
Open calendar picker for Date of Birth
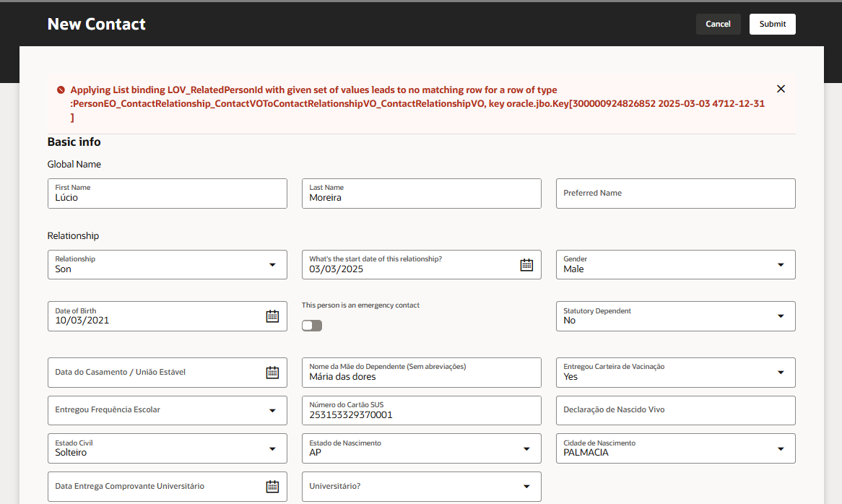tap(272, 316)
